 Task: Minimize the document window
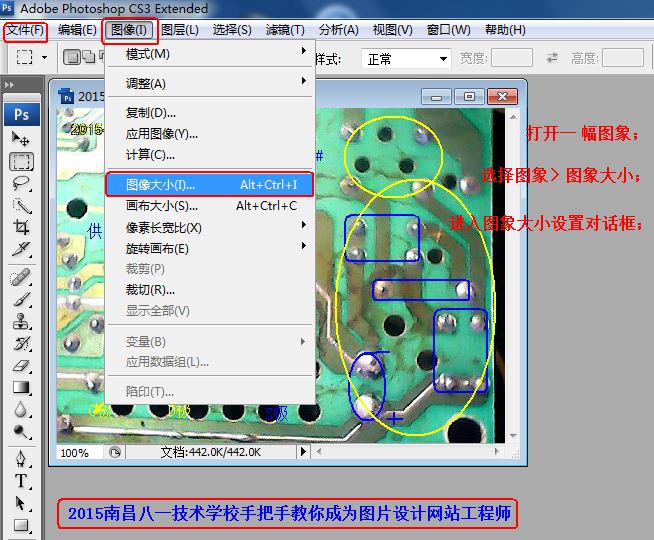[436, 97]
